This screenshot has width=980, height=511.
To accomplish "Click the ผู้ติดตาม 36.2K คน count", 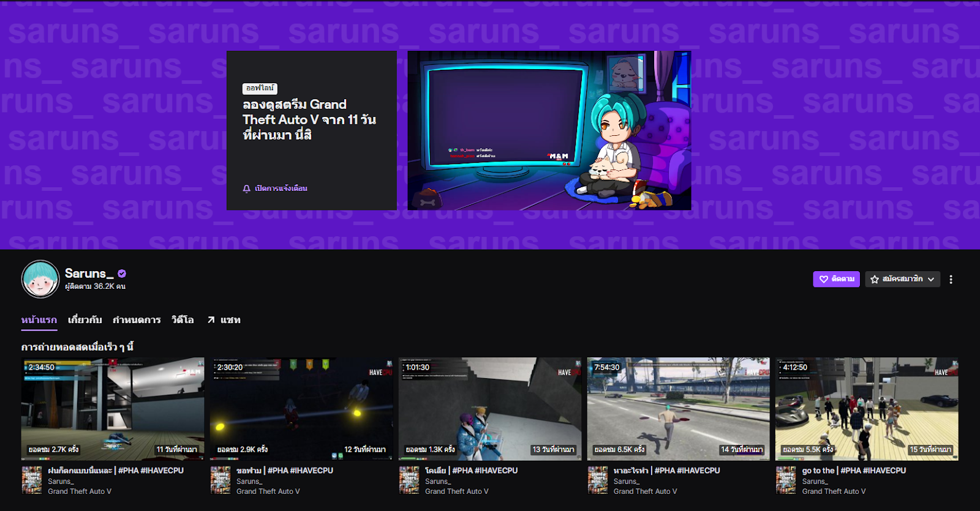I will (x=96, y=286).
